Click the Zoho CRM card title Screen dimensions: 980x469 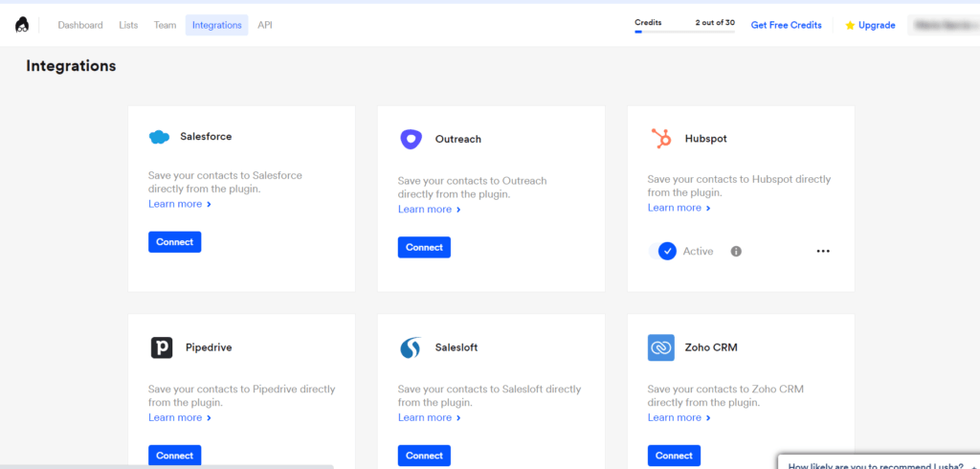(x=711, y=347)
